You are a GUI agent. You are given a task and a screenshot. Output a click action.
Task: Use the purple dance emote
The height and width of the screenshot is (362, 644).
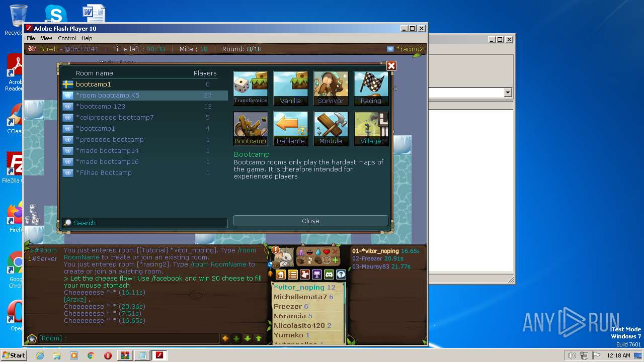[x=301, y=252]
